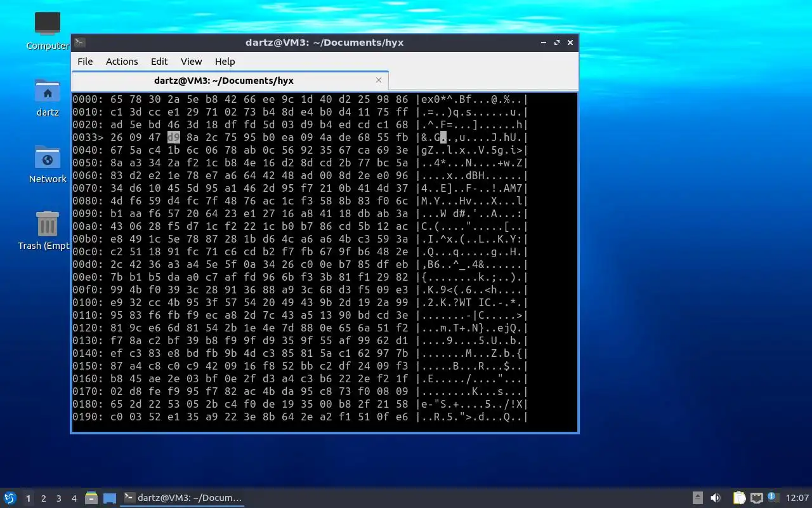812x508 pixels.
Task: Open the Help menu
Action: 225,62
